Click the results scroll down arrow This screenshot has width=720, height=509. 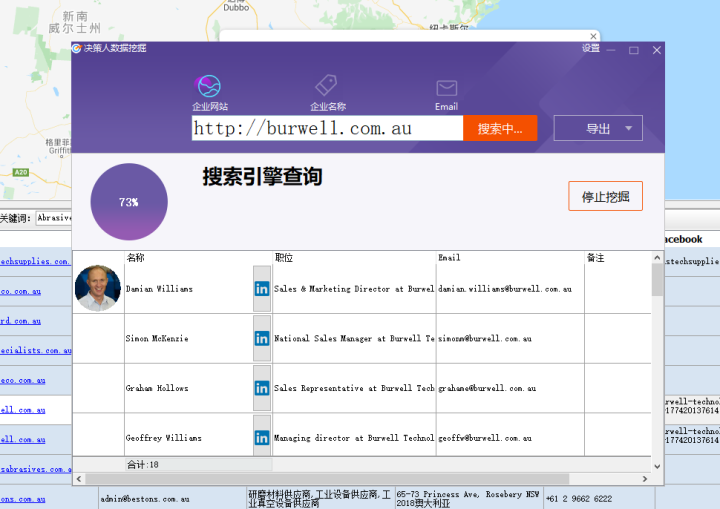point(657,466)
